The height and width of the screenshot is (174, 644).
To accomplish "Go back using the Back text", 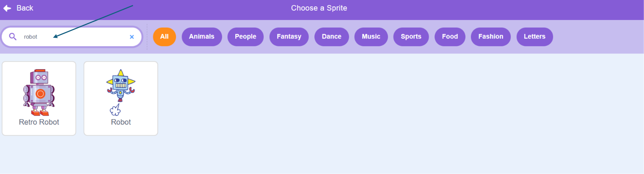I will (25, 8).
